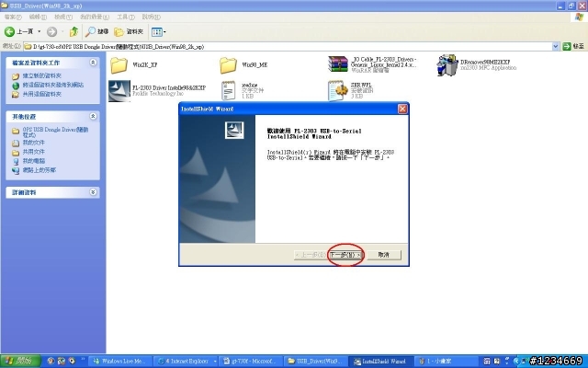This screenshot has width=588, height=368.
Task: Switch to USB_Driver folder taskbar button
Action: coord(316,362)
